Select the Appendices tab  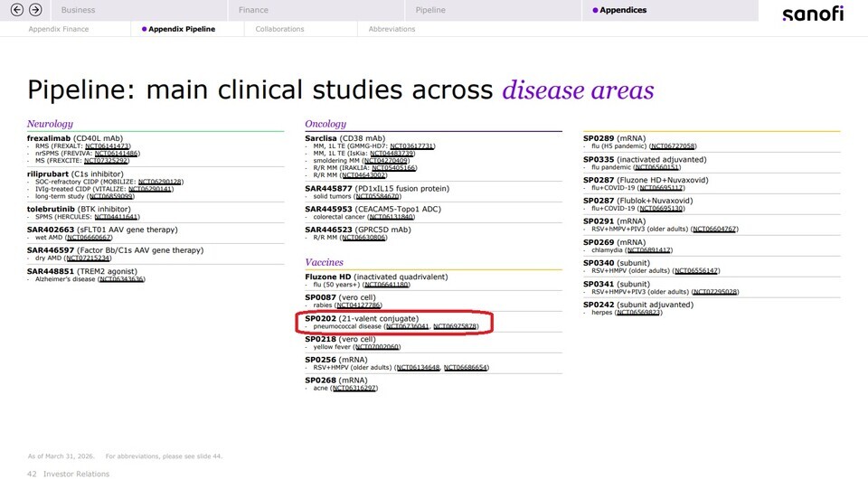620,10
